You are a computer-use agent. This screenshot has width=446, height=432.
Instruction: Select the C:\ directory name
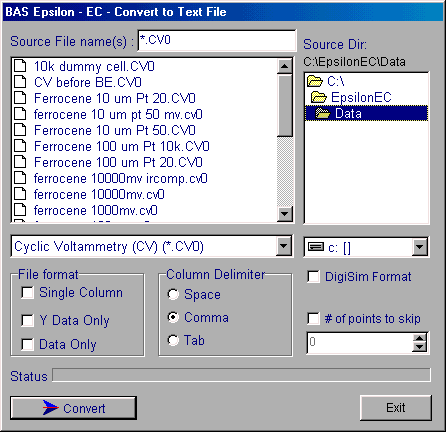point(336,81)
